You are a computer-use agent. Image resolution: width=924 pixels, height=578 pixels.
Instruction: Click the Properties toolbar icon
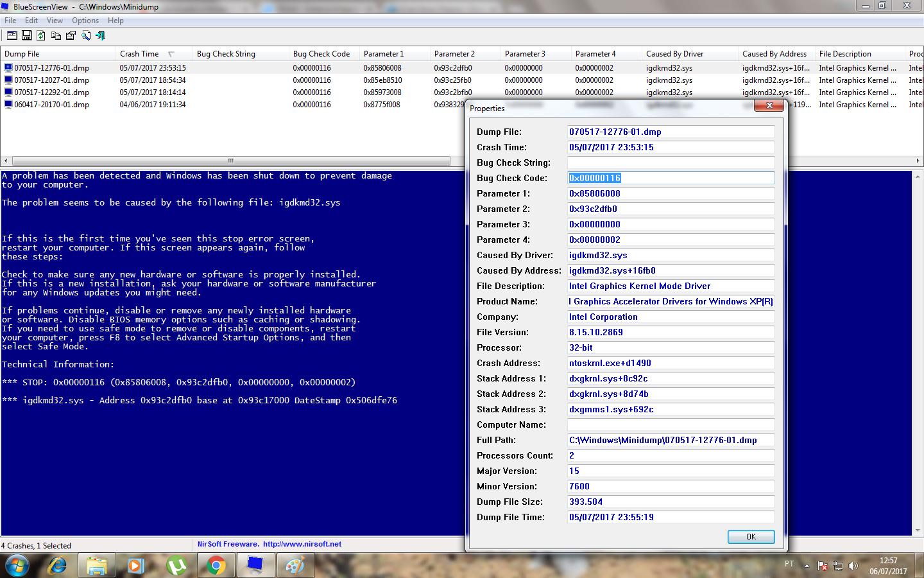pos(71,35)
